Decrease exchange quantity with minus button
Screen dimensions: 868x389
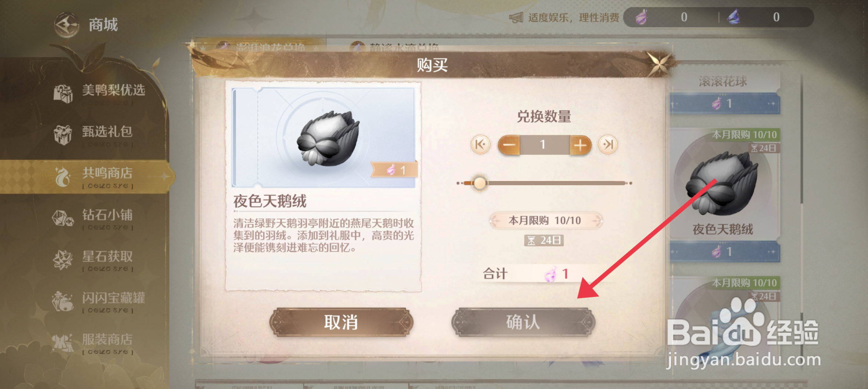(509, 145)
